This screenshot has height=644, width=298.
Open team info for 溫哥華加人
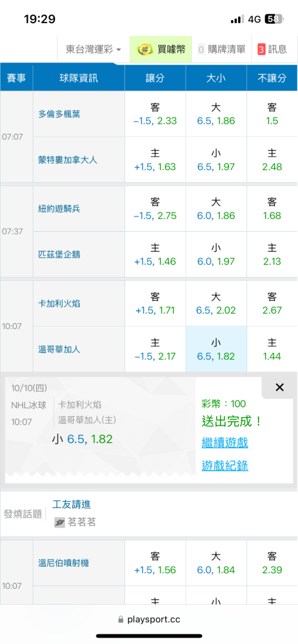(59, 350)
